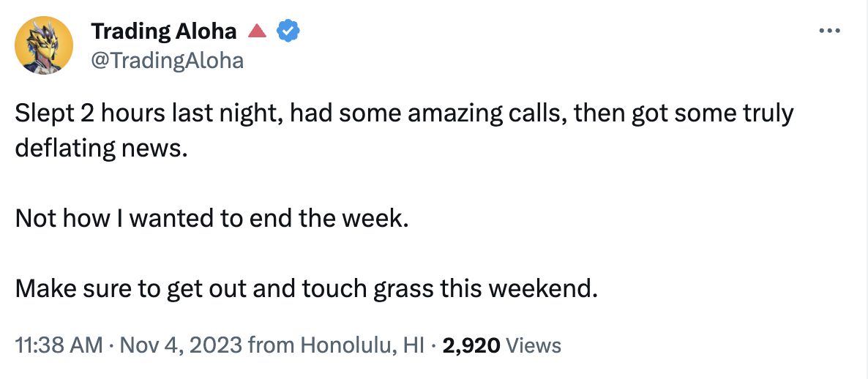
Task: Open Trading Aloha's profile avatar
Action: (x=44, y=45)
